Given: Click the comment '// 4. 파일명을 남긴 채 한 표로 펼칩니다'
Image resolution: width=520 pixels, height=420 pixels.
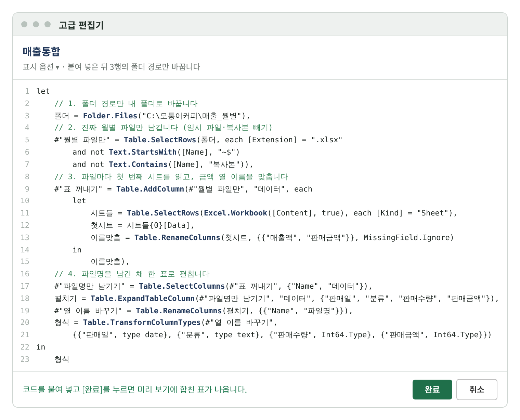Looking at the screenshot, I should pyautogui.click(x=132, y=274).
